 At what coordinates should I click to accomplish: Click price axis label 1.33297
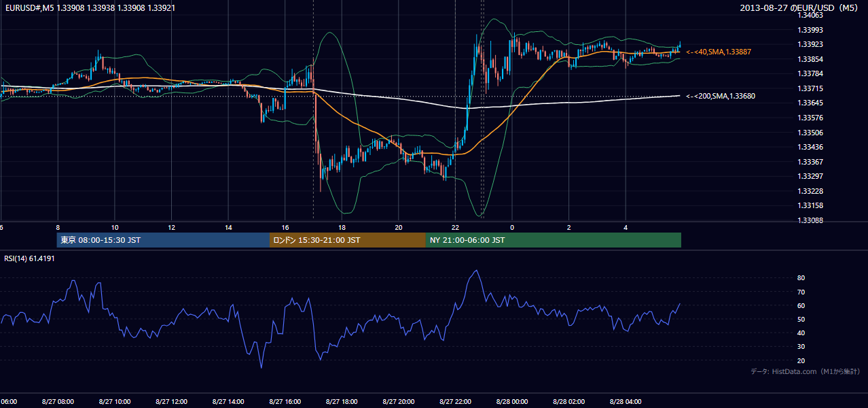click(x=810, y=177)
